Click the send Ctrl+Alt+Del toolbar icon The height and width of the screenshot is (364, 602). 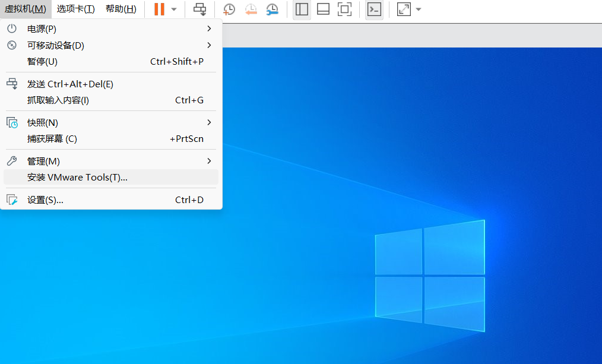(x=199, y=10)
